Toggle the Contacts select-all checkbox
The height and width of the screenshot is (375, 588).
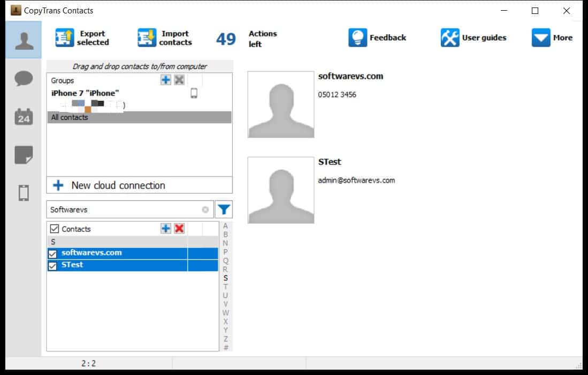pyautogui.click(x=54, y=229)
